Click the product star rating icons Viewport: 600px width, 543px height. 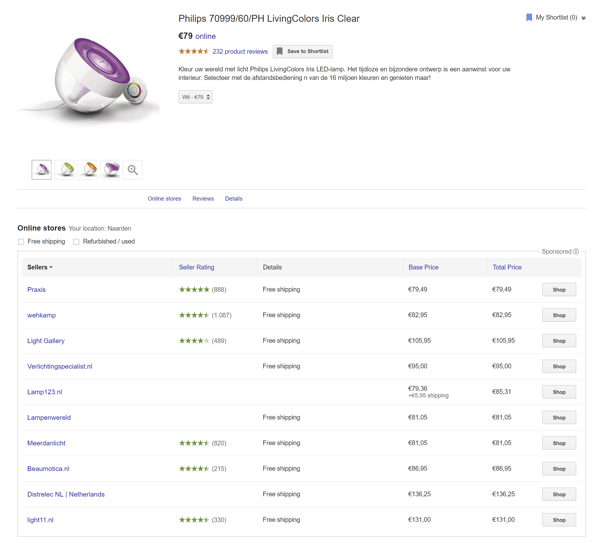coord(194,51)
